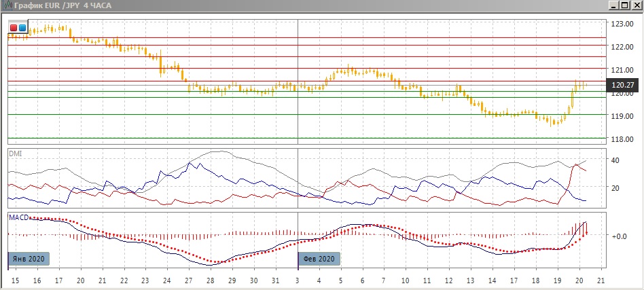
Task: Maximize the EUR/JPY chart window
Action: pos(625,5)
